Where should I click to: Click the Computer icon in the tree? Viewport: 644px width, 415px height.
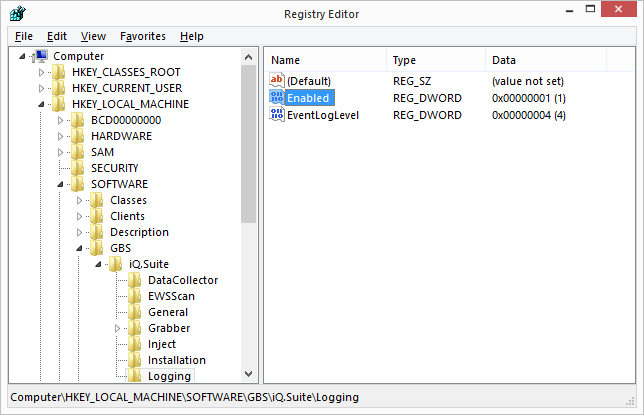click(42, 56)
